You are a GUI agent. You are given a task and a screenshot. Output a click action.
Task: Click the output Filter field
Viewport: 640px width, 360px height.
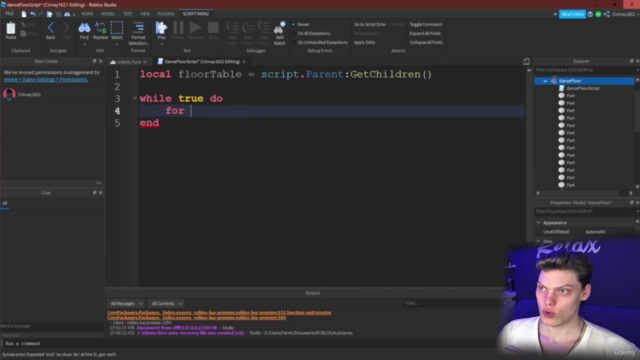click(453, 303)
